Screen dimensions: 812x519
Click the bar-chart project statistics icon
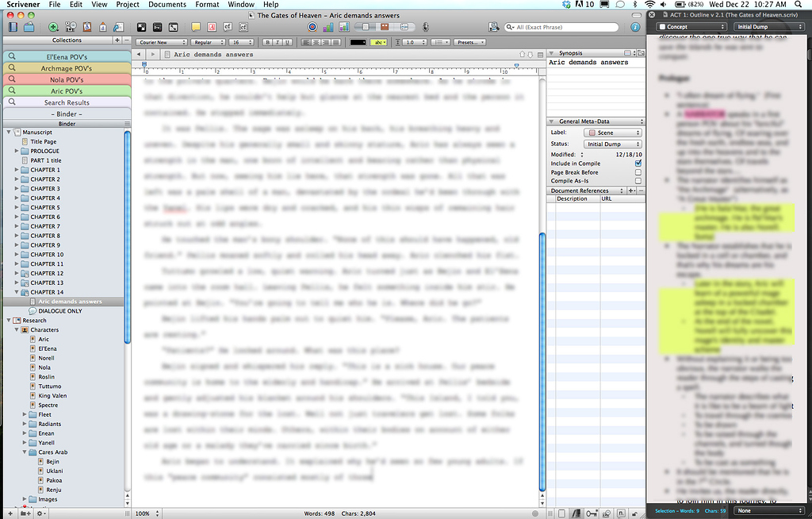[x=327, y=26]
